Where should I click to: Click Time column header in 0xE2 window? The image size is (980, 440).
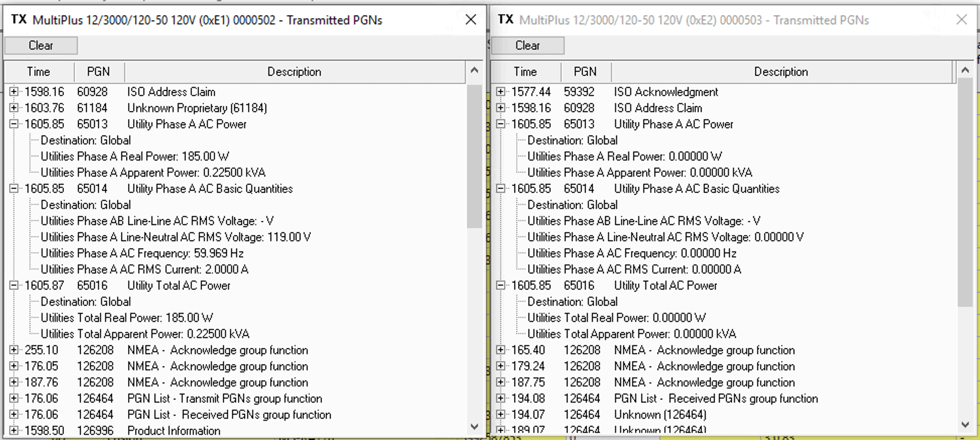(x=525, y=72)
